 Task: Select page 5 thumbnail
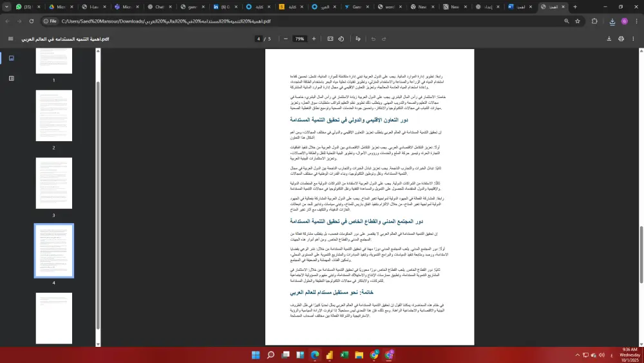(54, 318)
